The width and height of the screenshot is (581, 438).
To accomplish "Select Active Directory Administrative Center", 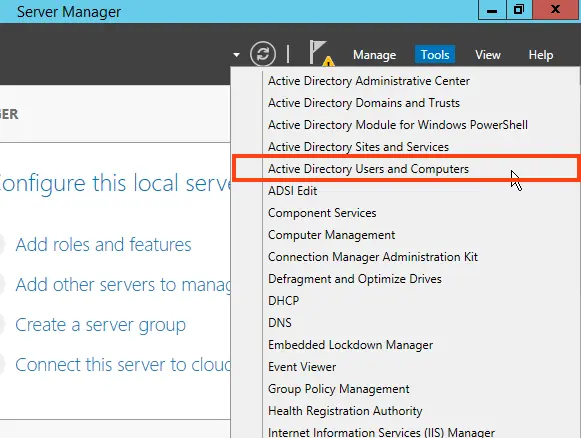I will 369,81.
